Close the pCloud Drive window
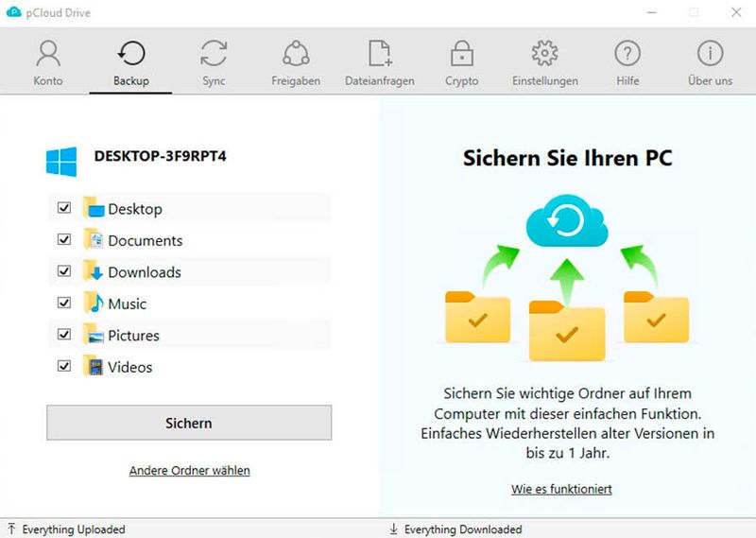The image size is (756, 538). (x=736, y=12)
